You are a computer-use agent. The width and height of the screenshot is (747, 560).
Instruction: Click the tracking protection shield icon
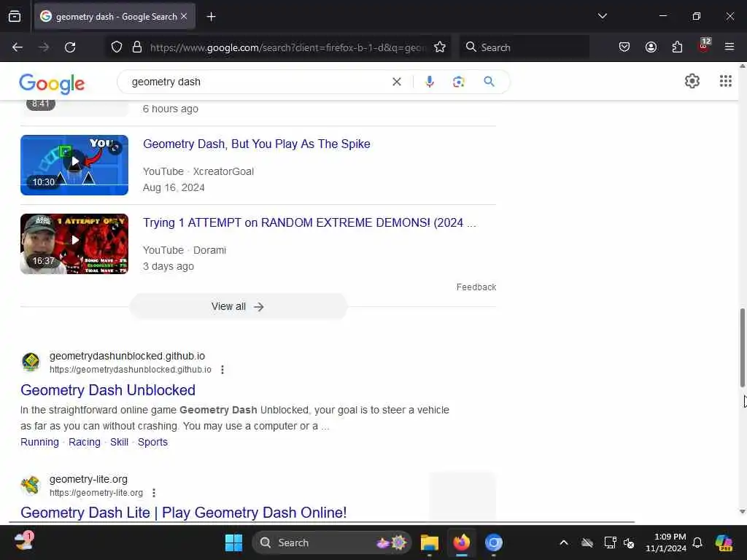click(117, 47)
